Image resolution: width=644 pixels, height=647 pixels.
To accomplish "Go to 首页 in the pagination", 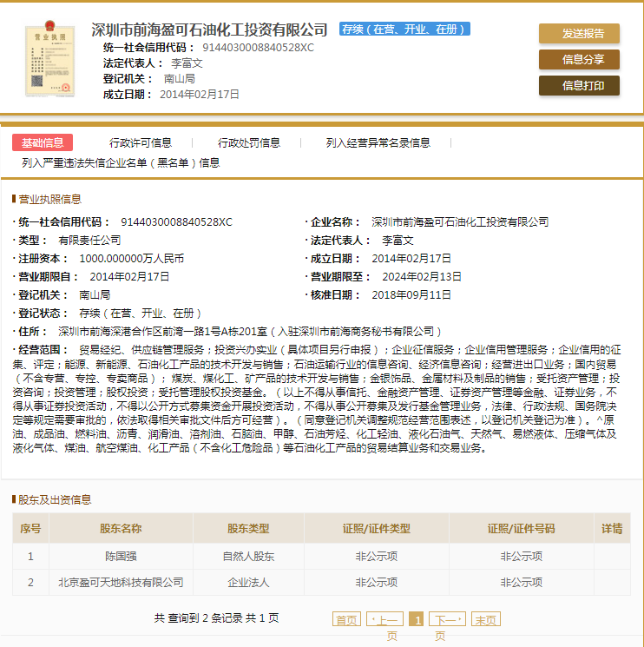I will pyautogui.click(x=346, y=619).
